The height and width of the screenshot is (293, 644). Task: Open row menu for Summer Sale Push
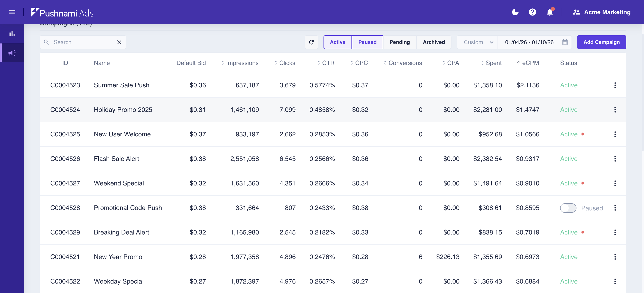pyautogui.click(x=615, y=85)
